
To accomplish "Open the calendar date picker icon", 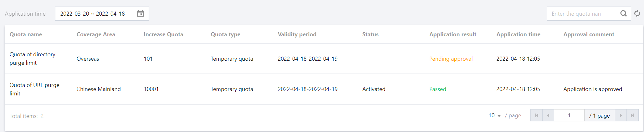I will point(141,13).
